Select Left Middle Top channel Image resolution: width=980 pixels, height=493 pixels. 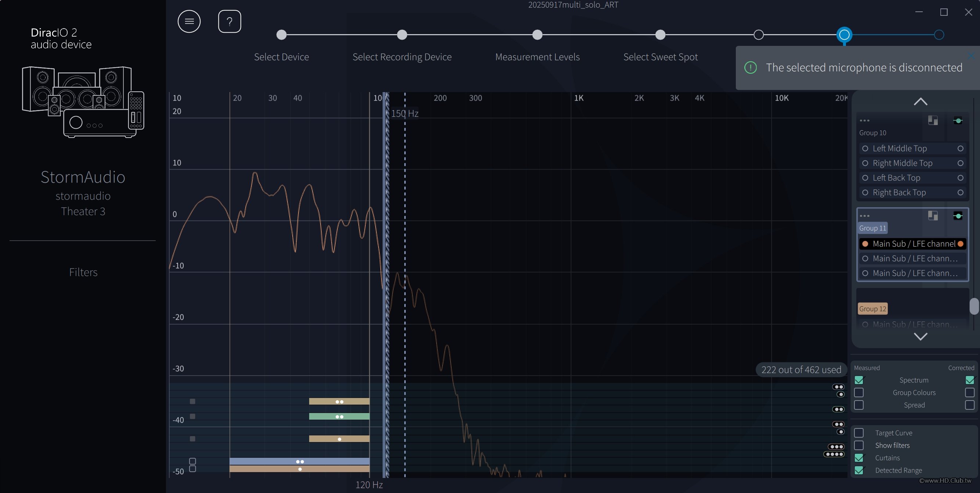click(899, 148)
